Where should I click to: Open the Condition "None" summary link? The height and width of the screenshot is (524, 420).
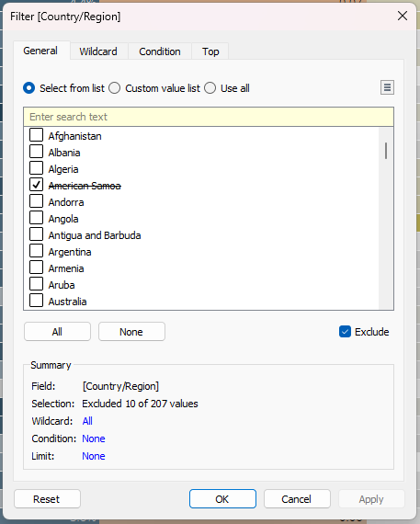click(x=94, y=439)
